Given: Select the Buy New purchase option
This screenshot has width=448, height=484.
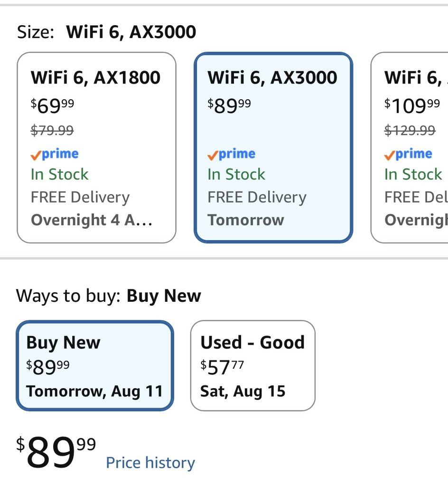Looking at the screenshot, I should [x=95, y=366].
